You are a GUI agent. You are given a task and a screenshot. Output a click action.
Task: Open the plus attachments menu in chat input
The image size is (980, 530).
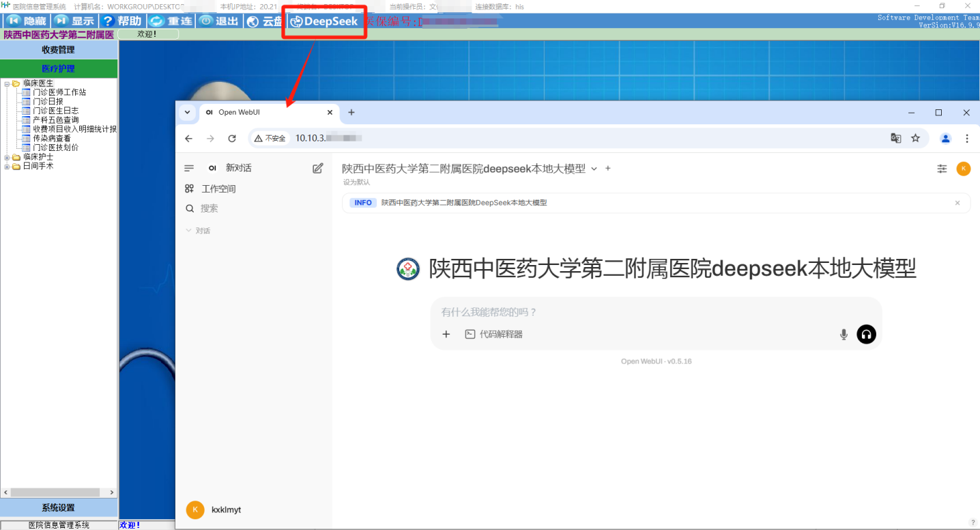click(446, 334)
